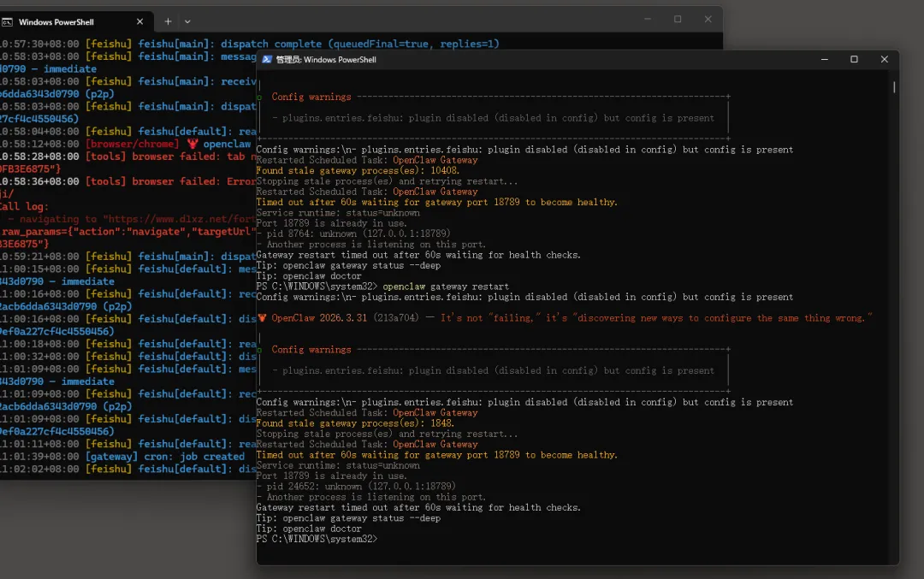Open the terminal profile dropdown chevron

click(187, 21)
